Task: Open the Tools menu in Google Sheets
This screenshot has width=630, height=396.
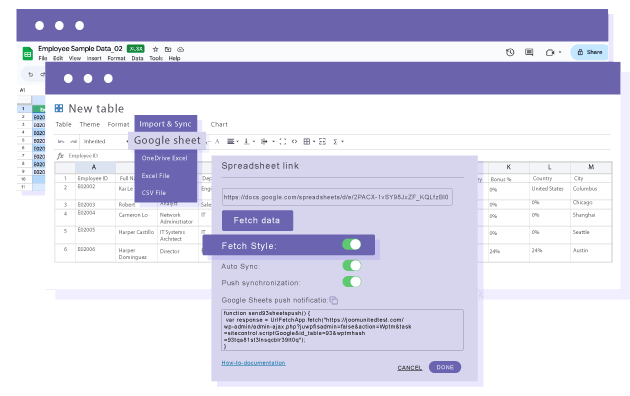Action: (156, 58)
